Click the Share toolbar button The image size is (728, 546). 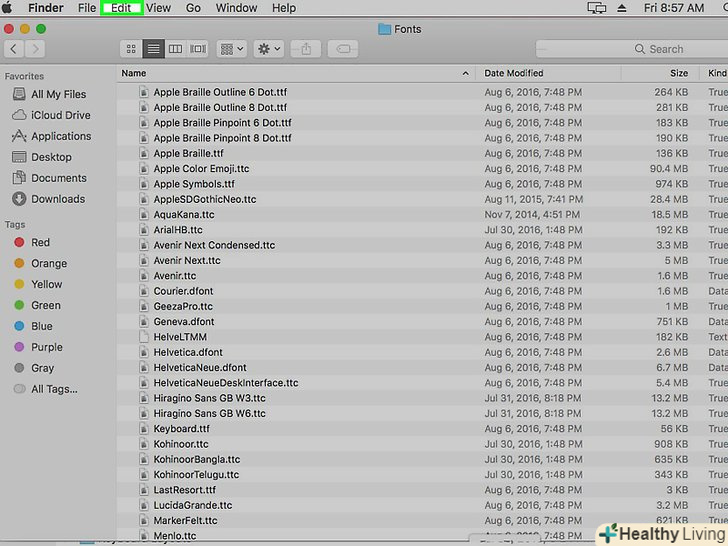pos(306,48)
